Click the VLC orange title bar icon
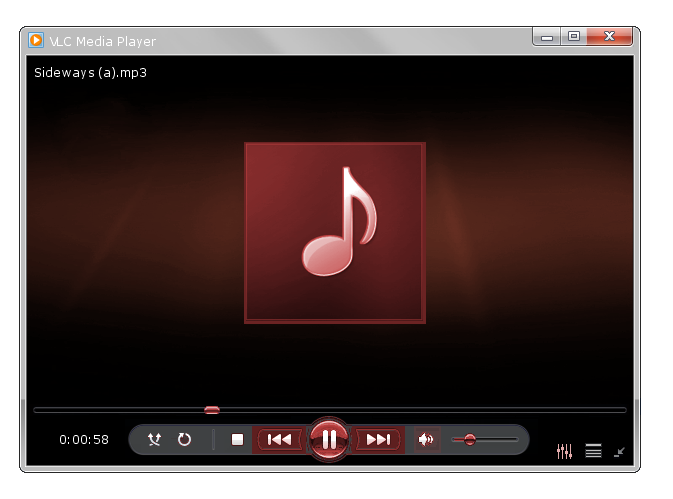Screen dimensions: 673x499 pos(36,40)
